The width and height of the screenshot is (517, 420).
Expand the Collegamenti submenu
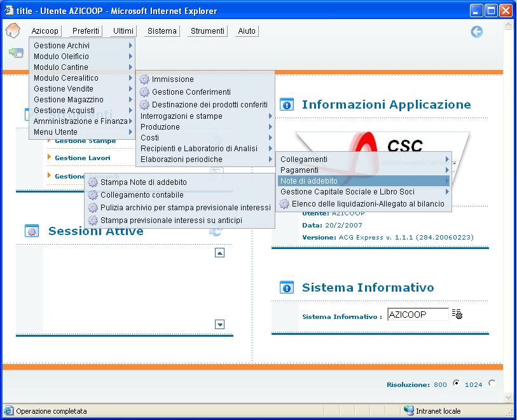[364, 159]
